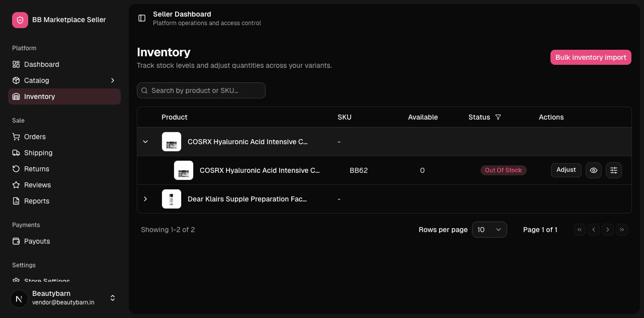The height and width of the screenshot is (318, 644).
Task: Click the Dashboard grid icon
Action: coord(16,64)
